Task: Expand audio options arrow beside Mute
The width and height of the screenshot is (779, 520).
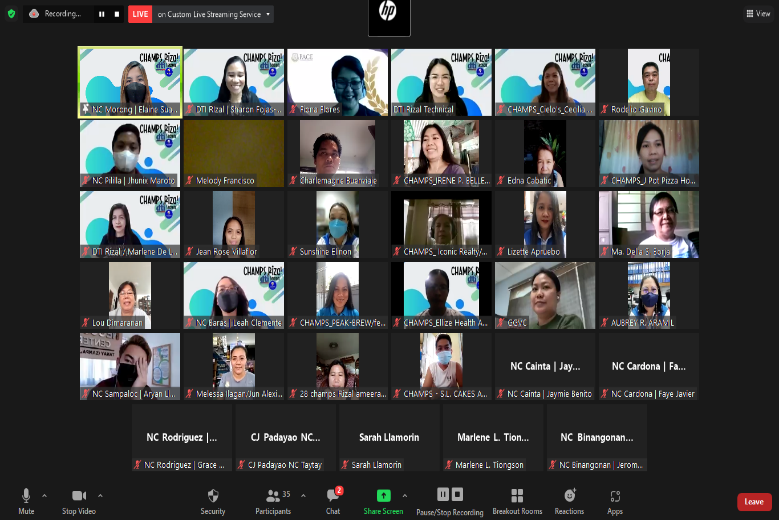Action: pyautogui.click(x=44, y=495)
